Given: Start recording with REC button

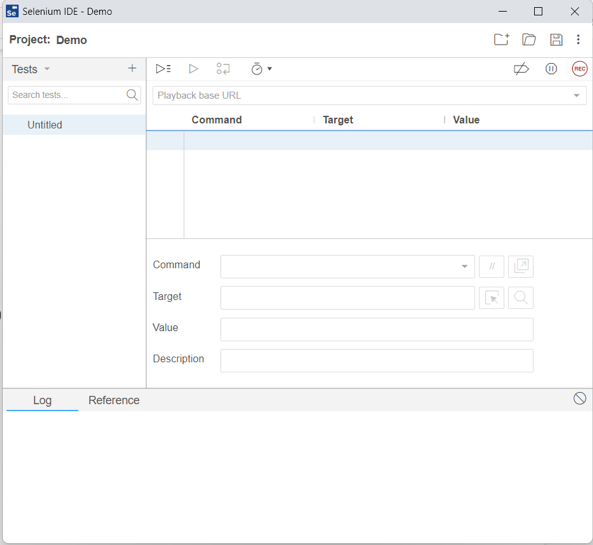Looking at the screenshot, I should (x=579, y=69).
